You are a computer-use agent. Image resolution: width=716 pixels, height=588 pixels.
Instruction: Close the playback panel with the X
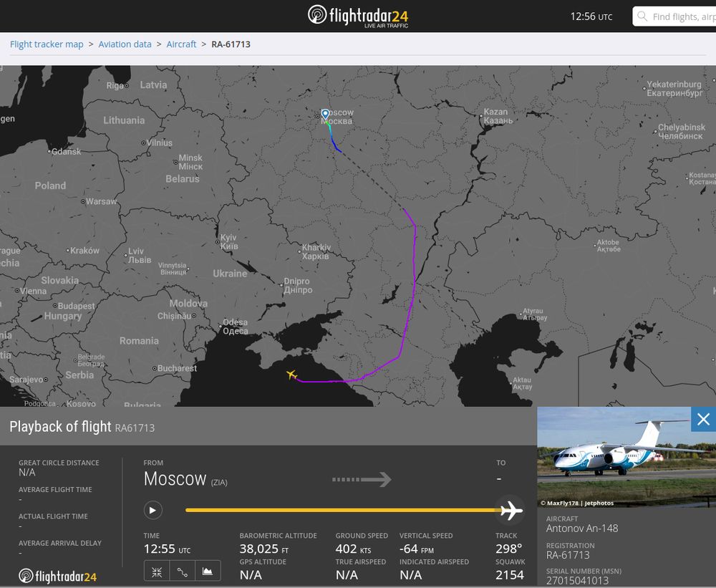tap(703, 419)
